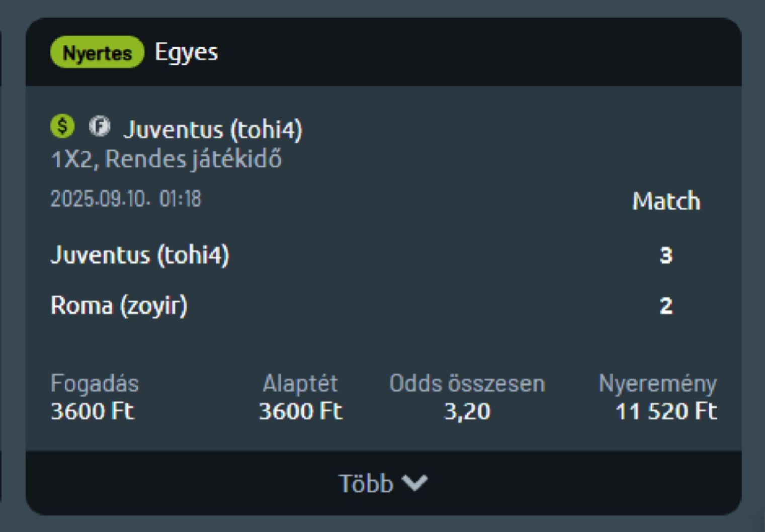Click the Odds összesen label

[467, 384]
